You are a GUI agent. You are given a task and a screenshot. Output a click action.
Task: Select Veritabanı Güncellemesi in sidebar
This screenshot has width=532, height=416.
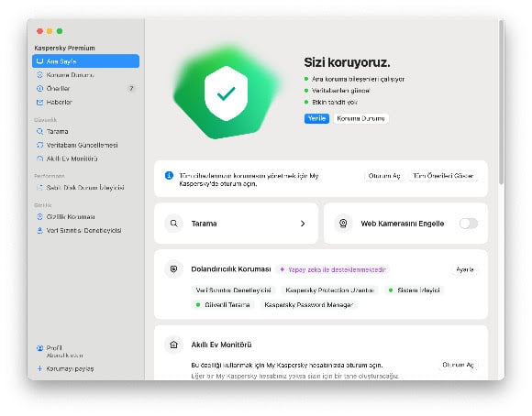pyautogui.click(x=85, y=145)
